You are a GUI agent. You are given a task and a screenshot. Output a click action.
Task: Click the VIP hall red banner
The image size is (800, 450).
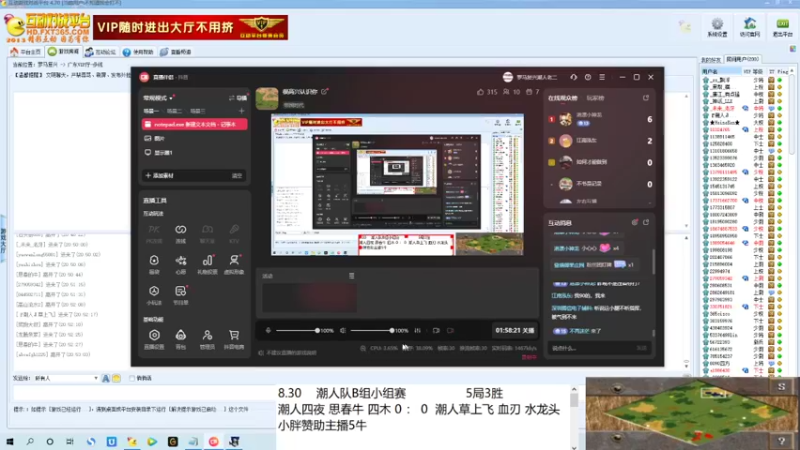tap(190, 27)
